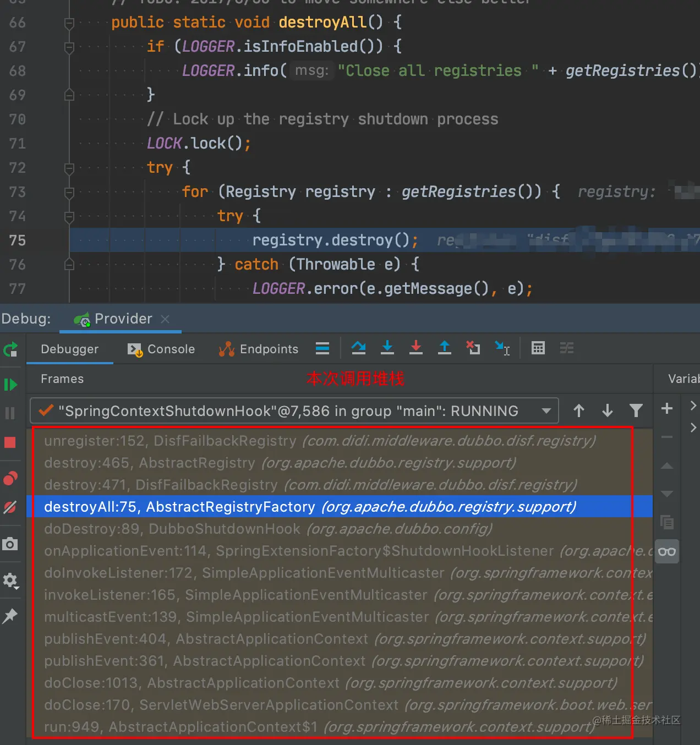Open the thread selector dropdown
Image resolution: width=700 pixels, height=745 pixels.
(x=294, y=411)
